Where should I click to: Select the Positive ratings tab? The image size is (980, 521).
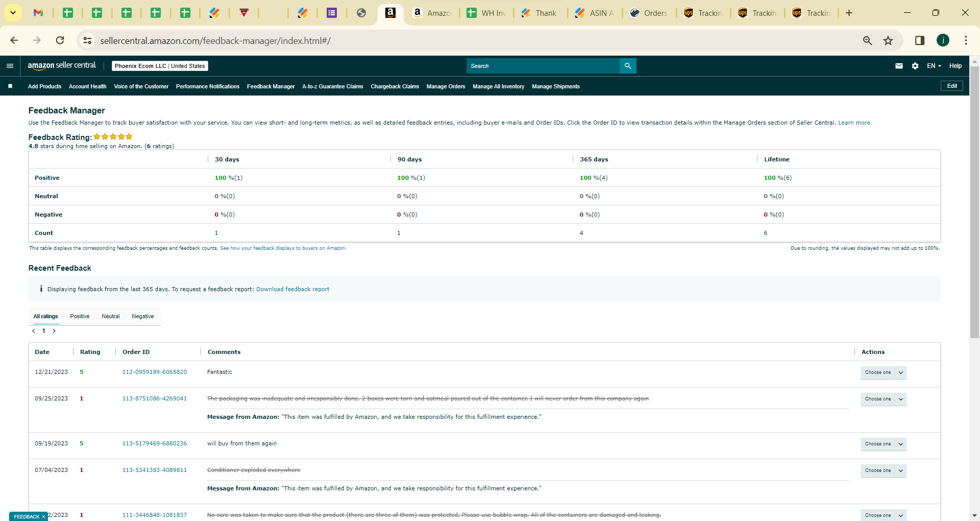tap(80, 316)
